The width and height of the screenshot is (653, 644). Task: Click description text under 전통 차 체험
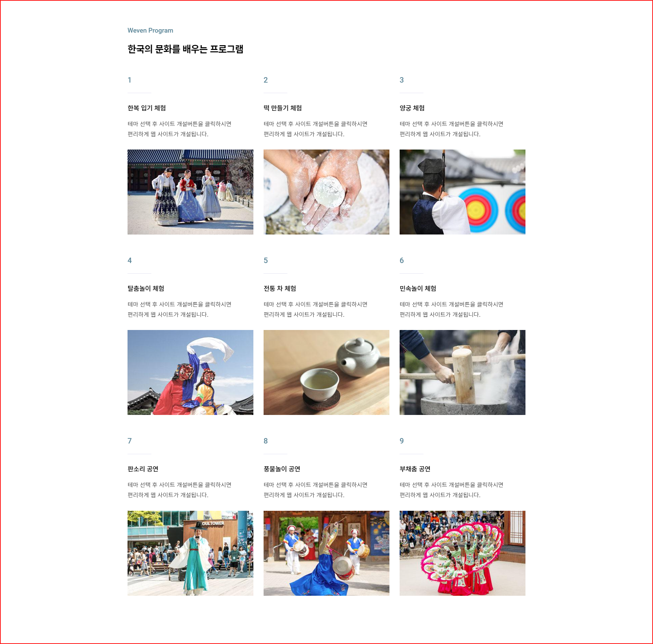(316, 310)
